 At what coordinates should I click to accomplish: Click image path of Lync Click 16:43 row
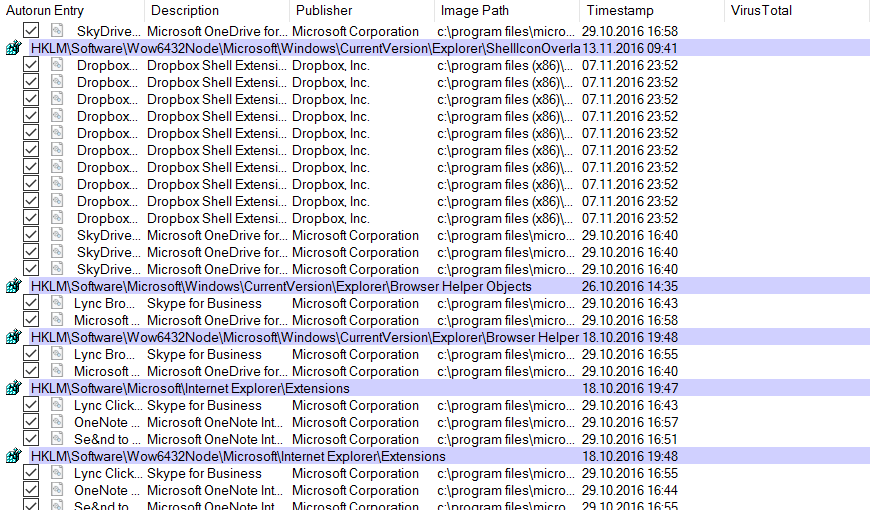506,405
